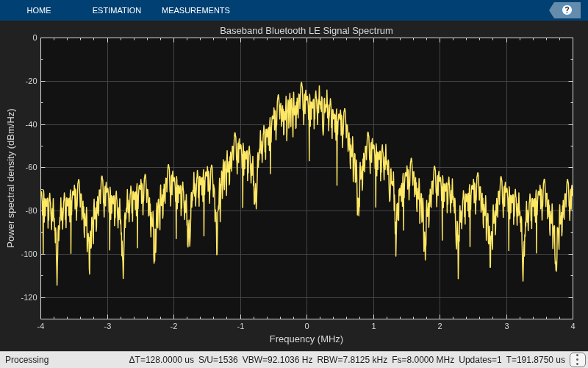Open status bar options three-dot menu
588x368 pixels.
[x=577, y=360]
